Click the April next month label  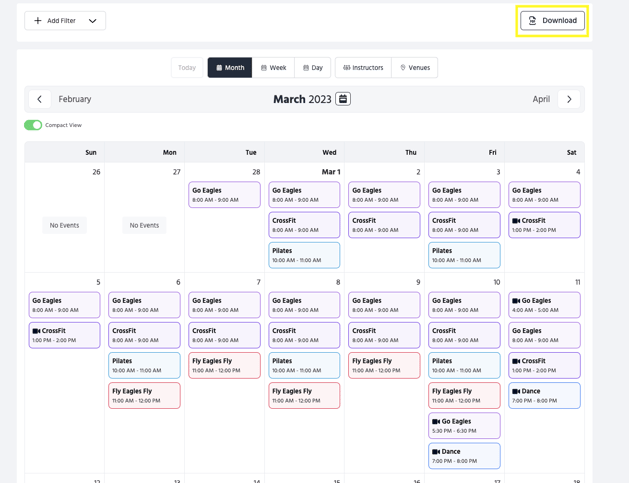pos(541,99)
